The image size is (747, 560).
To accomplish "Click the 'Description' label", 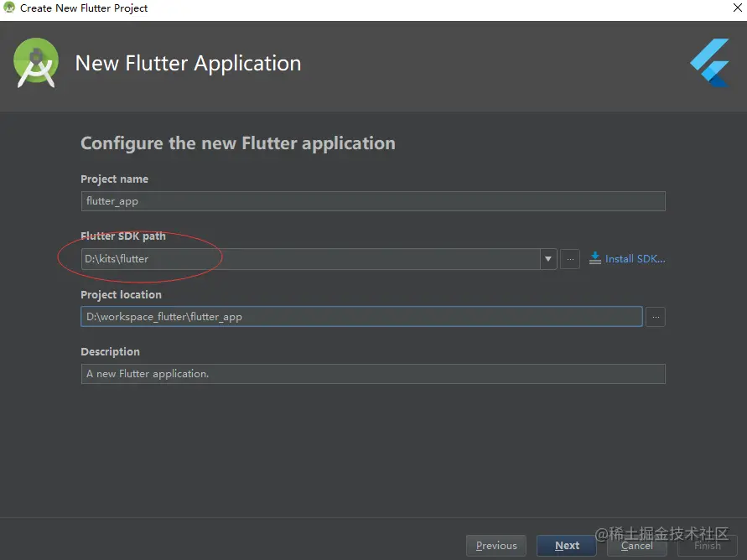I will 110,352.
